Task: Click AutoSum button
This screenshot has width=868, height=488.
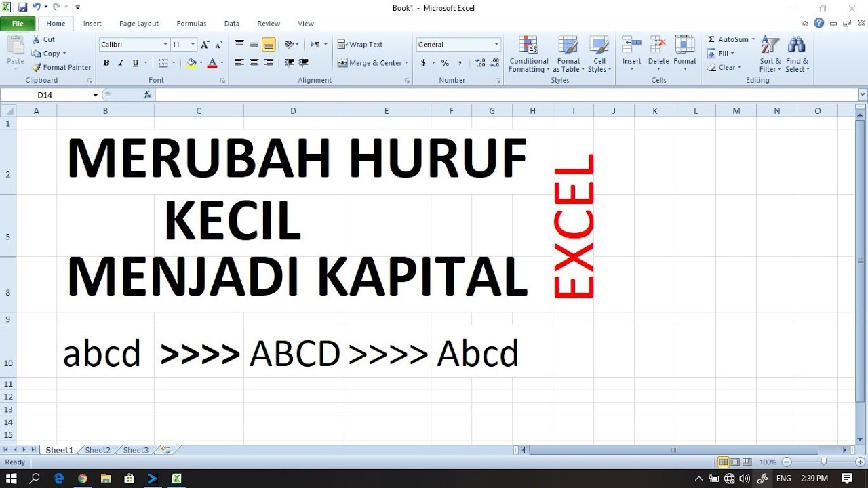Action: point(732,39)
